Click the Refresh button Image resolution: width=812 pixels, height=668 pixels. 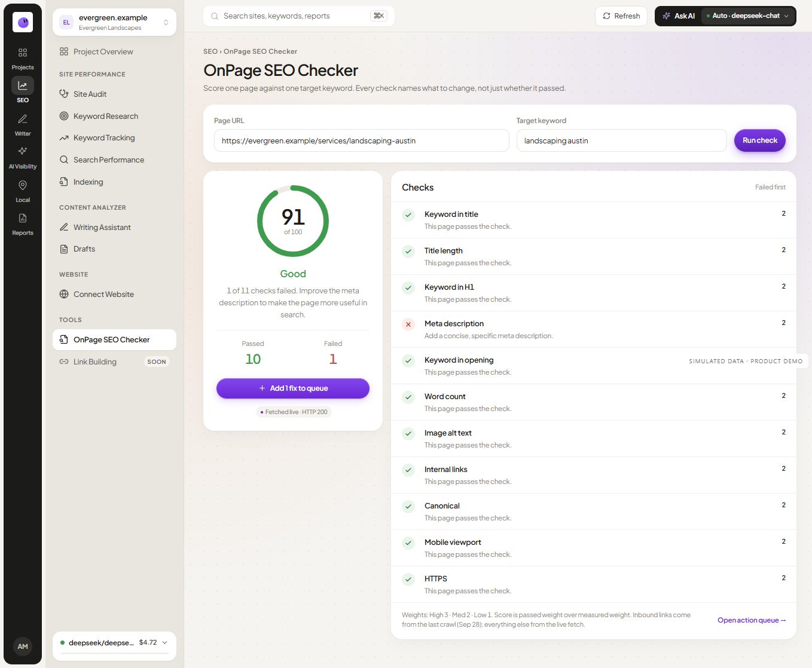pos(621,16)
